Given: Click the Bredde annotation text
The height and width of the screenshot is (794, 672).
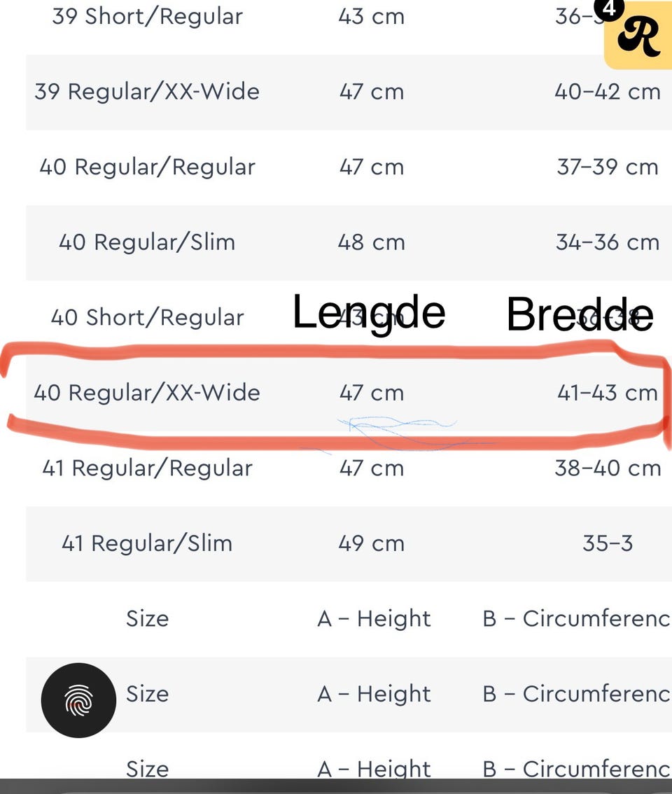Looking at the screenshot, I should click(580, 314).
